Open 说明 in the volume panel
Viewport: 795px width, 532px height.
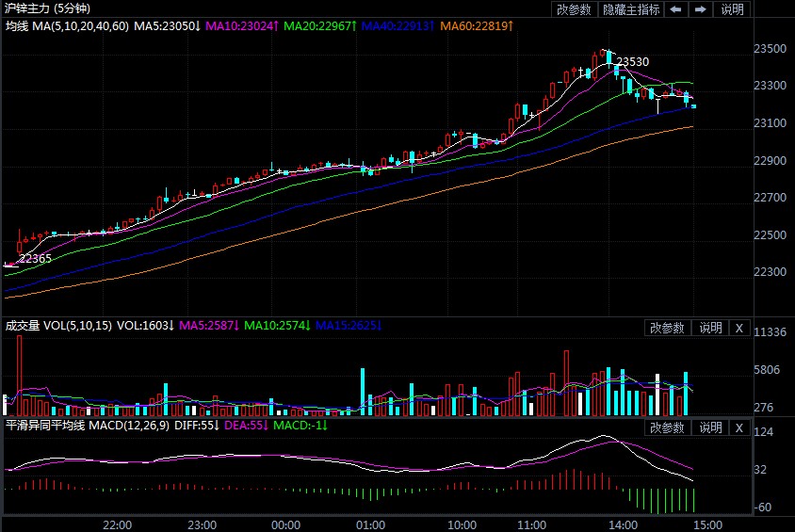click(x=710, y=328)
